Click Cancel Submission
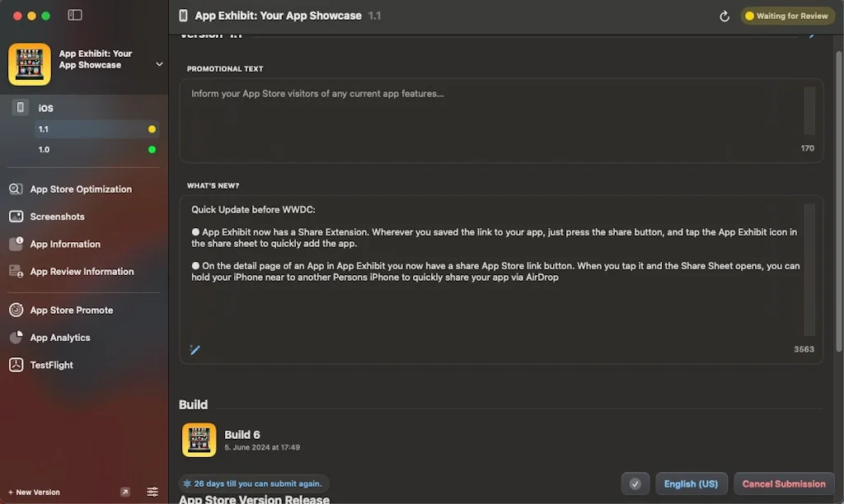This screenshot has width=844, height=504. coord(783,483)
